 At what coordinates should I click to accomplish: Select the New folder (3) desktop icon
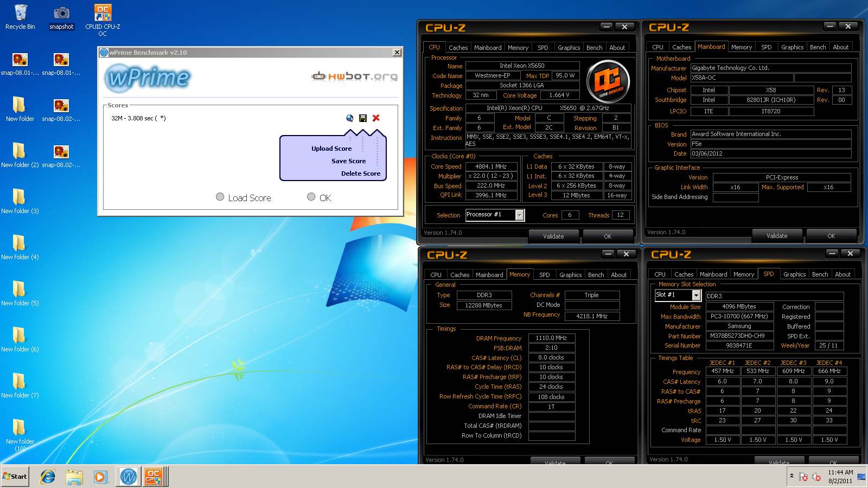pos(20,201)
